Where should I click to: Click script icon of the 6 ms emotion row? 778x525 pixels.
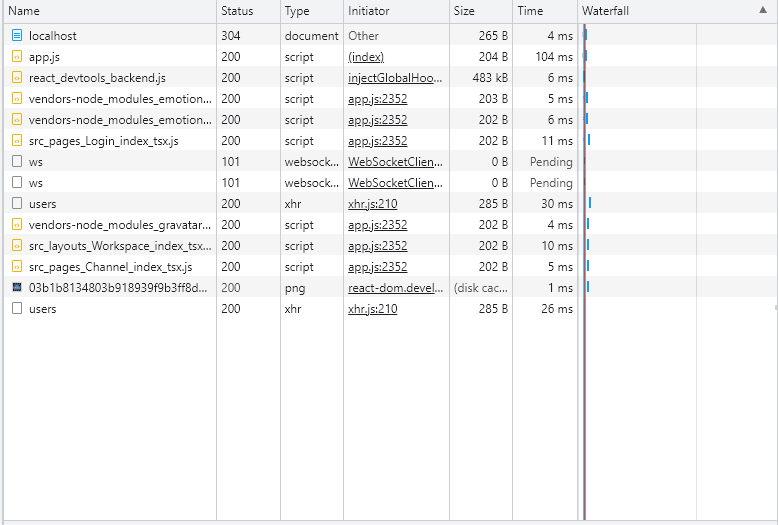[17, 120]
